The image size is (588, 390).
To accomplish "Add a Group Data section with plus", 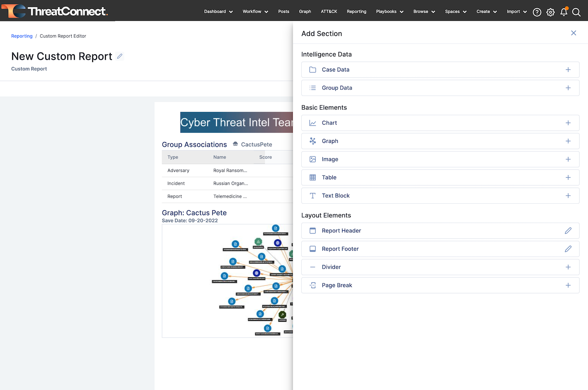I will [568, 88].
